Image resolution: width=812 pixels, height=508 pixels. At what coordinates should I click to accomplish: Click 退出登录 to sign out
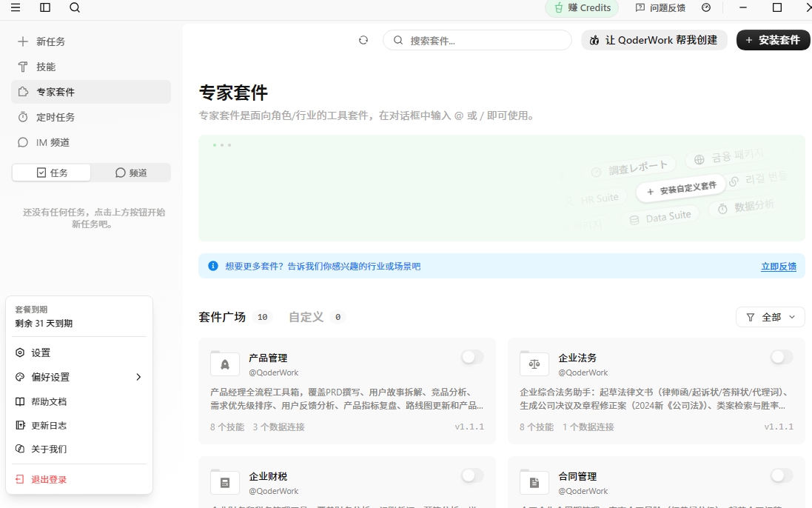coord(79,480)
